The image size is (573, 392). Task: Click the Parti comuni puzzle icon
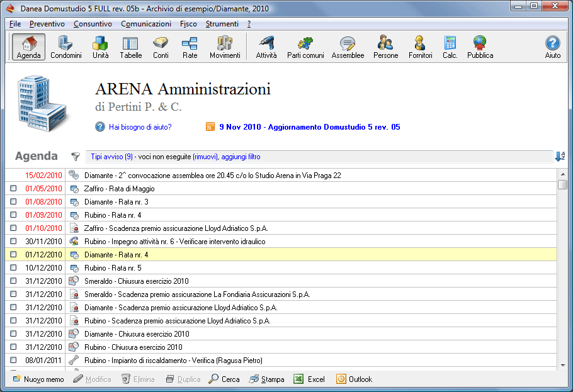(x=305, y=47)
